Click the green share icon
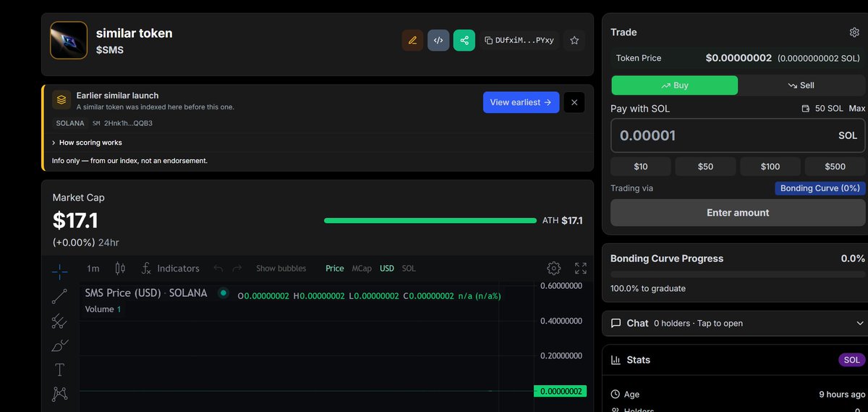 point(464,41)
